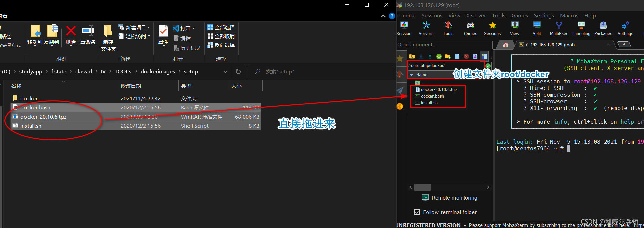Image resolution: width=644 pixels, height=228 pixels.
Task: Confirm SFTP path with green check
Action: (x=488, y=66)
